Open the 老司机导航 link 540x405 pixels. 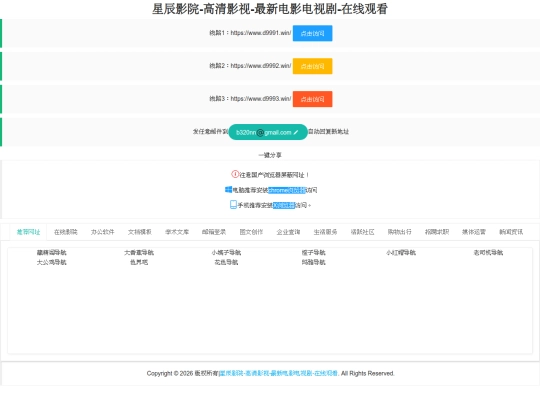(488, 252)
